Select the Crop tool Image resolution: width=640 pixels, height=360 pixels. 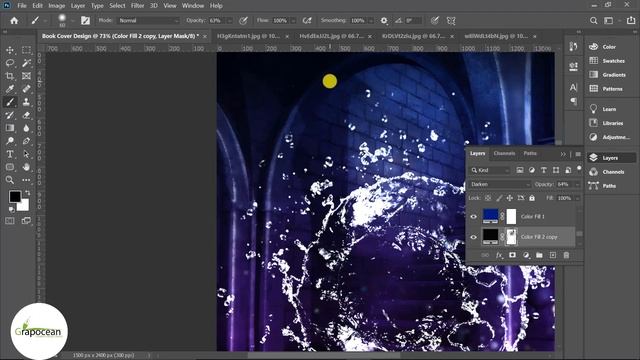(10, 76)
